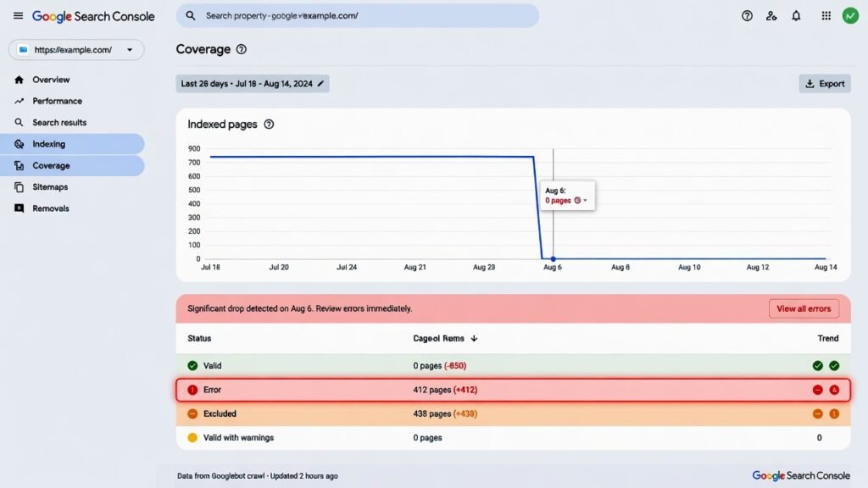Click the yellow Valid with warnings icon
This screenshot has height=488, width=868.
pyautogui.click(x=192, y=438)
